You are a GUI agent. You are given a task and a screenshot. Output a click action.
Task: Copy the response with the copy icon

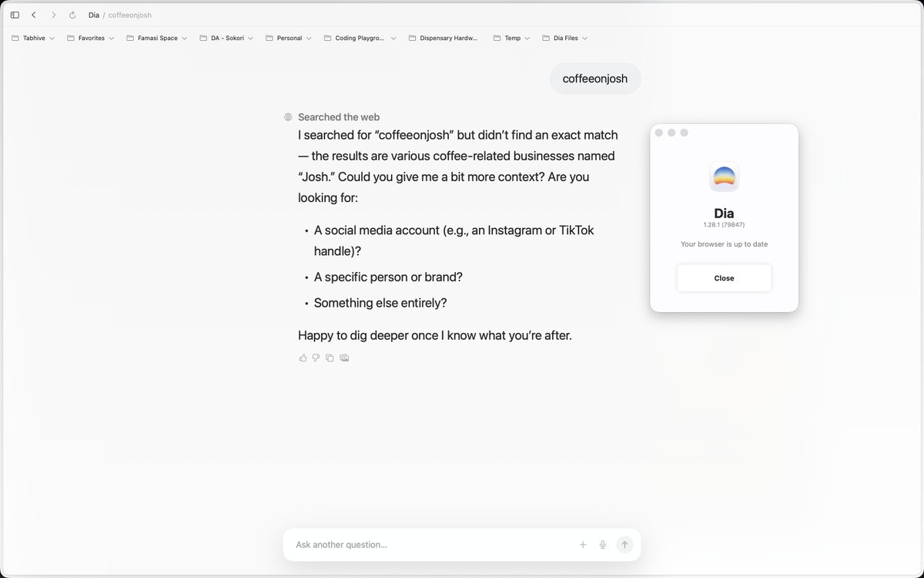point(330,358)
